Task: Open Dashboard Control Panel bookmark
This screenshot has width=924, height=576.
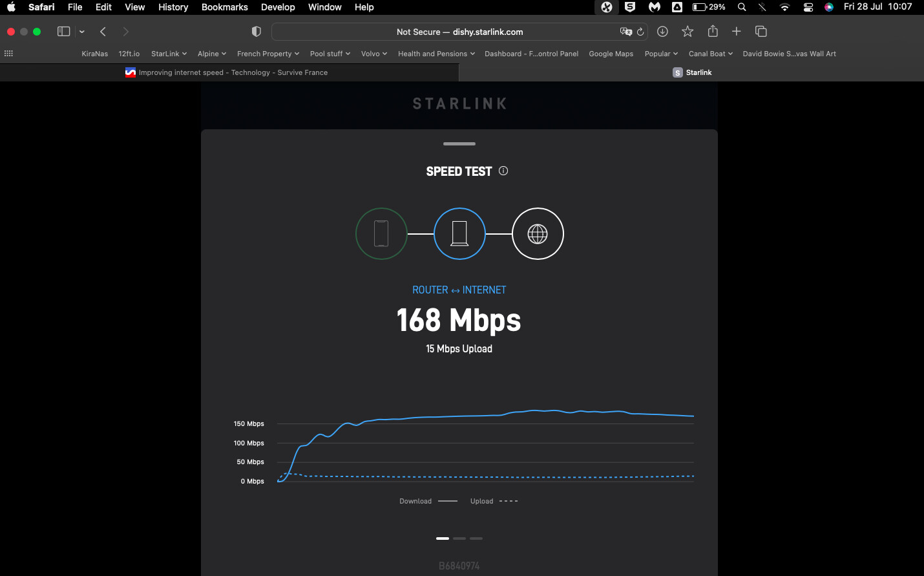Action: 531,54
